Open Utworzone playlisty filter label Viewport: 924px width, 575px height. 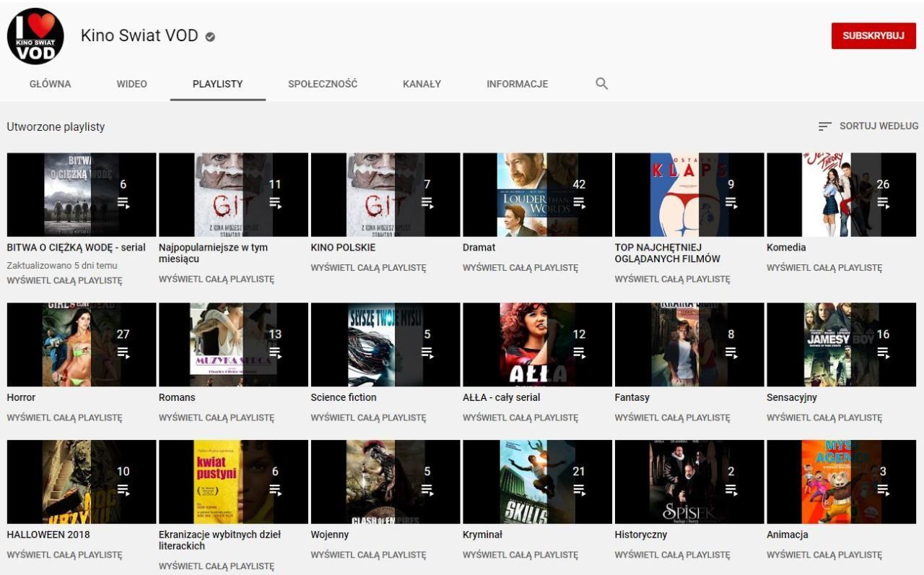coord(56,127)
